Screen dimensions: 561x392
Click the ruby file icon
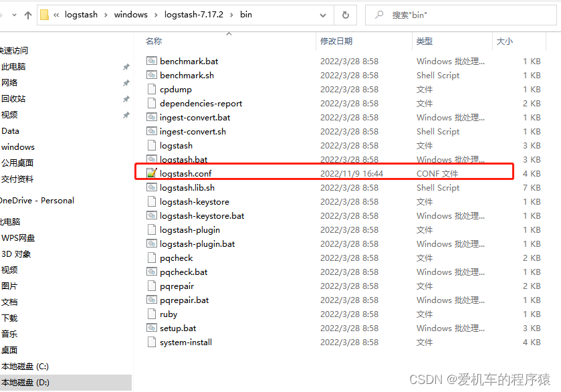click(152, 314)
